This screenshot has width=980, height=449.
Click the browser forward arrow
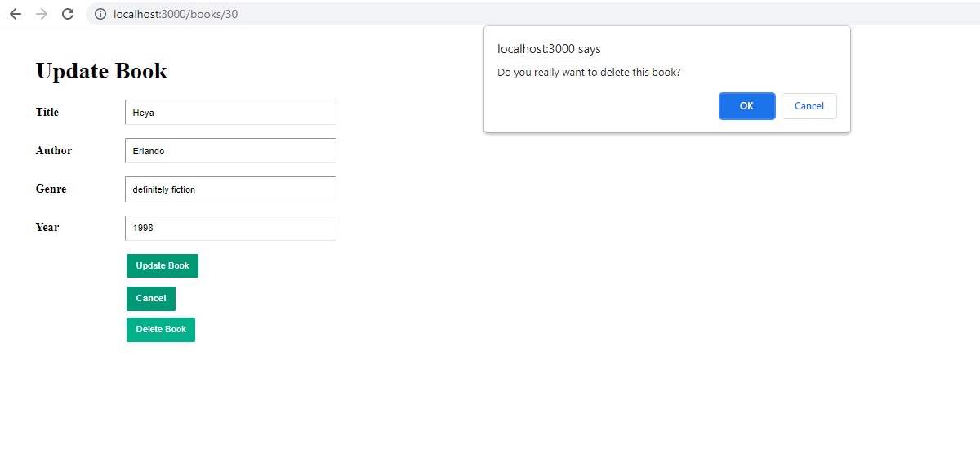tap(42, 14)
